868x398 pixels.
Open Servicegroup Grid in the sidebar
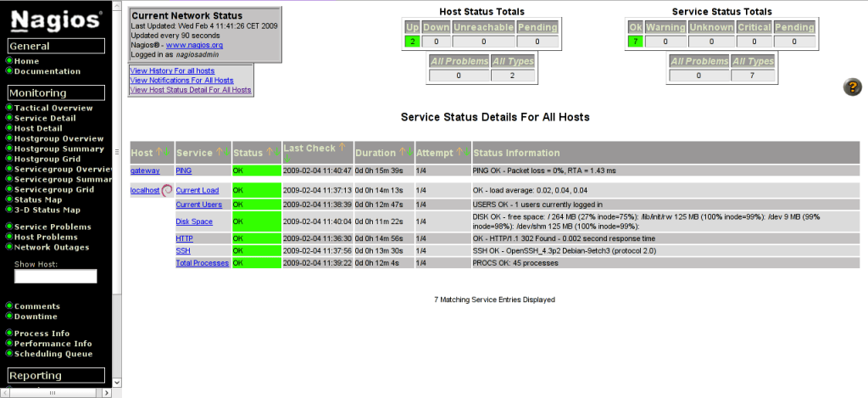coord(54,189)
